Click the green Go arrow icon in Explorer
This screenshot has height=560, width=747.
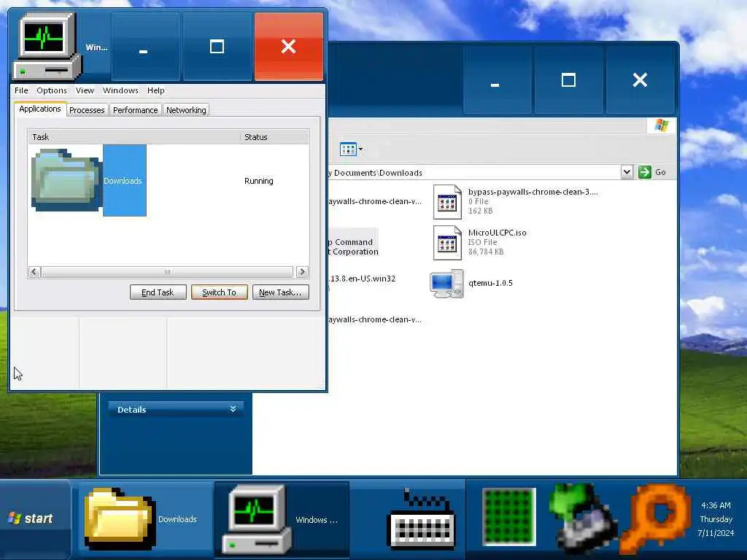[644, 172]
